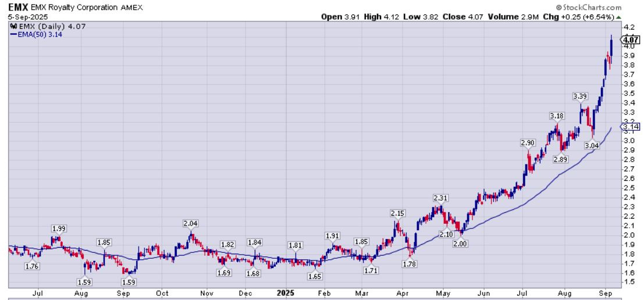Click the 3.04 low label in late August
The width and height of the screenshot is (644, 300).
point(592,145)
